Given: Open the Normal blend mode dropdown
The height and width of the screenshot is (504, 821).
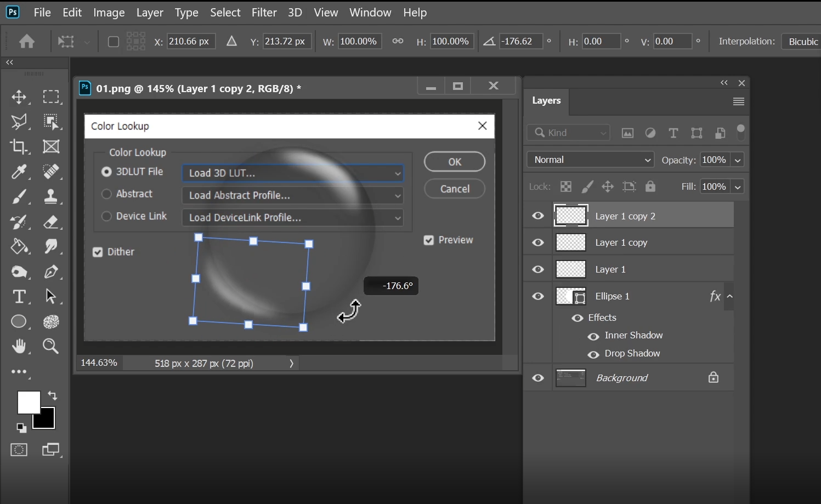Looking at the screenshot, I should click(591, 160).
